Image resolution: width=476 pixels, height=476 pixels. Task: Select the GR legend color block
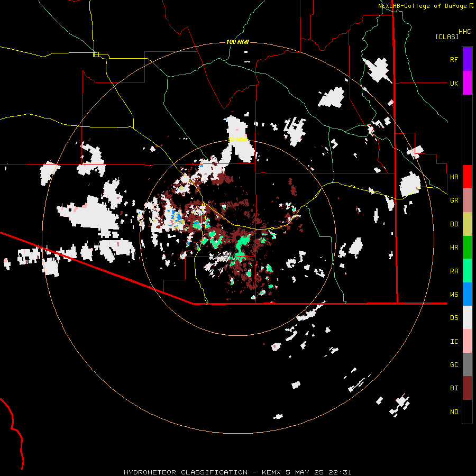467,200
